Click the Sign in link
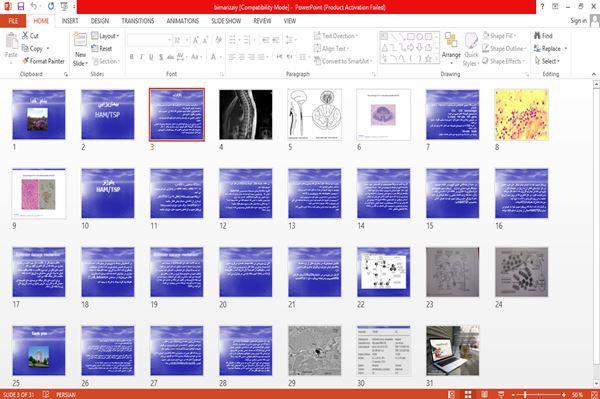This screenshot has height=399, width=600. pyautogui.click(x=578, y=21)
